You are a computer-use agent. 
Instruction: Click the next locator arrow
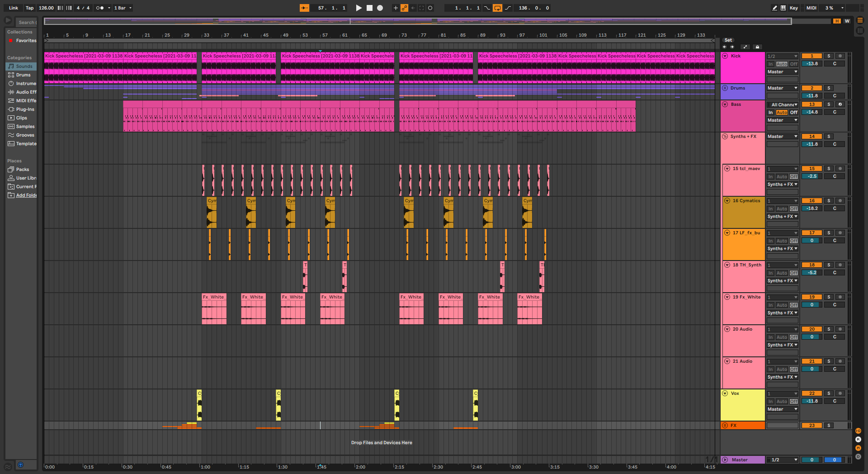coord(732,47)
